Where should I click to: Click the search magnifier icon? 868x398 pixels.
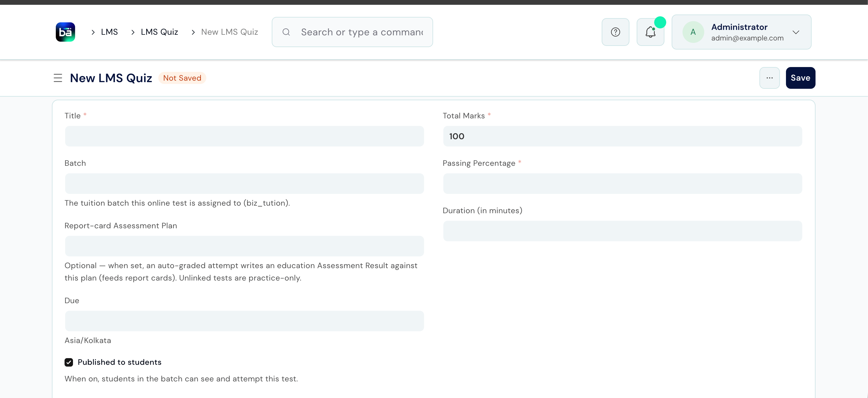click(x=286, y=32)
